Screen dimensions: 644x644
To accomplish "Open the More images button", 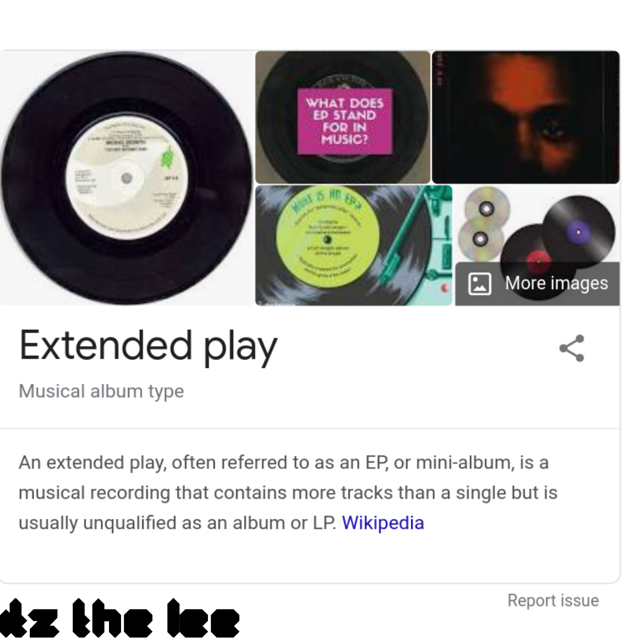I will click(537, 284).
